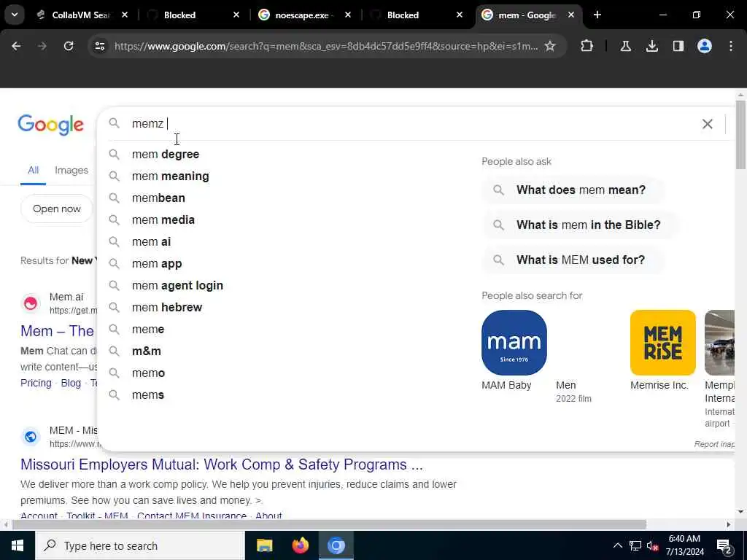Open a new browser tab
Screen dimensions: 747x560
(x=597, y=15)
